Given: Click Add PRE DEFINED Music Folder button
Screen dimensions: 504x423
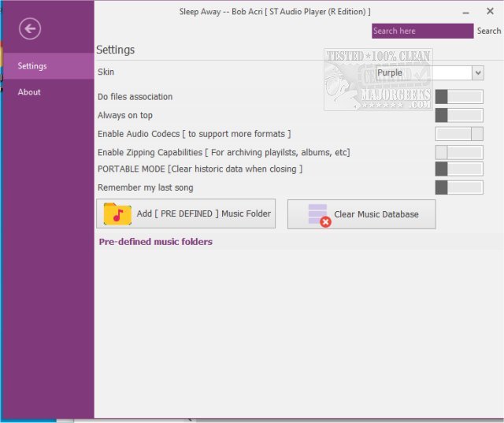Looking at the screenshot, I should 186,213.
